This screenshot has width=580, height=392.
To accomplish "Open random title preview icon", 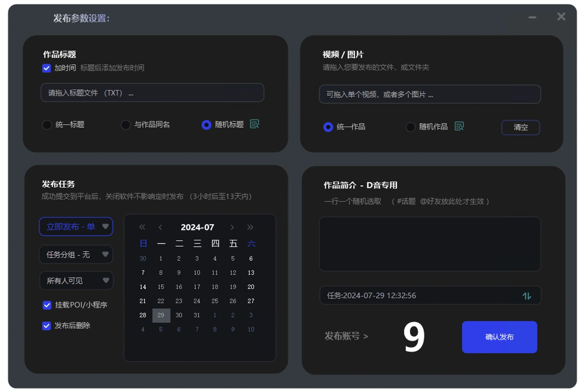I will pos(254,124).
